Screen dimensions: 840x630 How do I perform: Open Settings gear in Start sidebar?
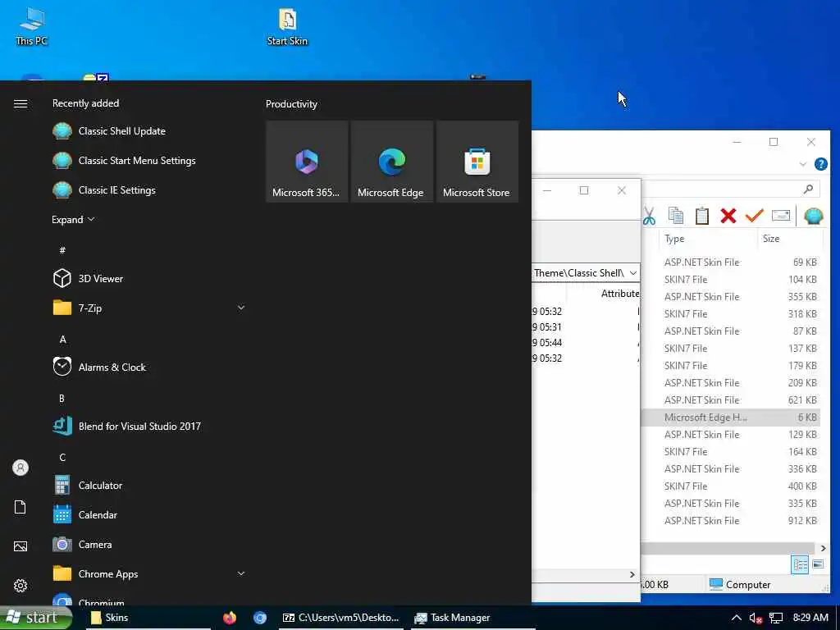coord(21,586)
